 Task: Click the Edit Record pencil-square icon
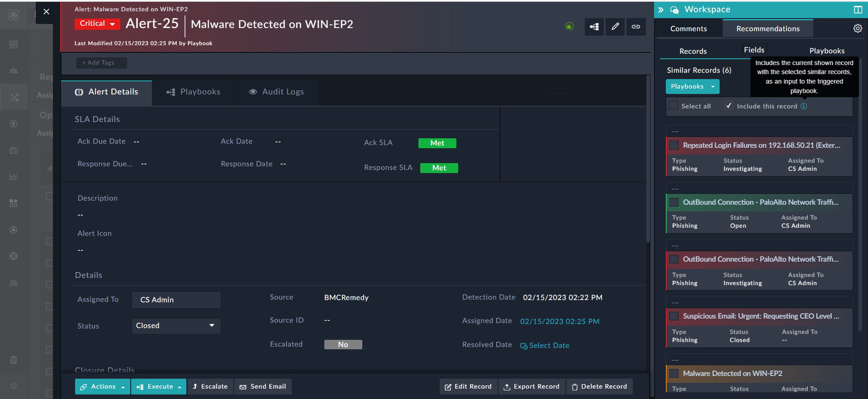pos(448,387)
